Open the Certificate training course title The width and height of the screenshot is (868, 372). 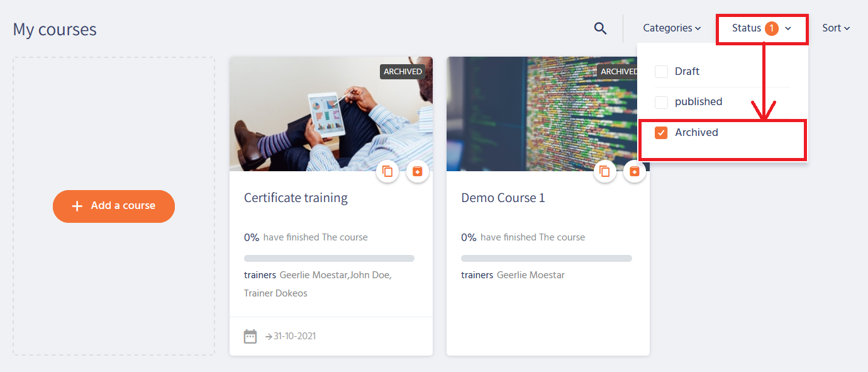(x=296, y=198)
